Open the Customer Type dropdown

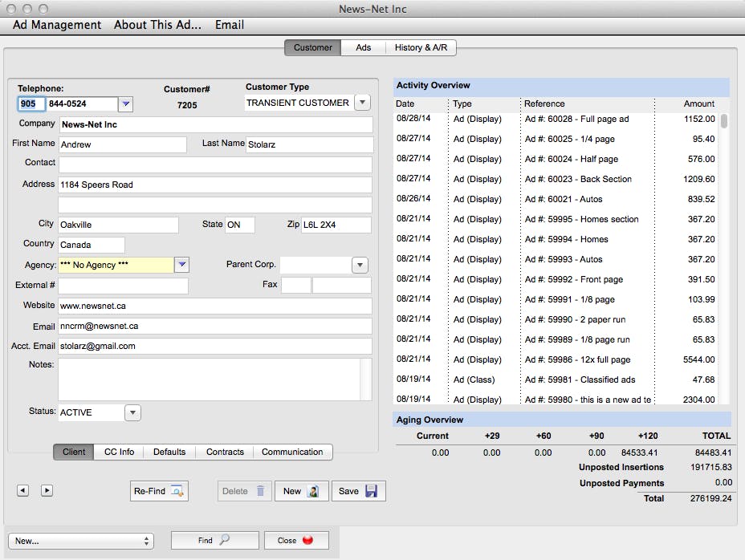click(362, 103)
